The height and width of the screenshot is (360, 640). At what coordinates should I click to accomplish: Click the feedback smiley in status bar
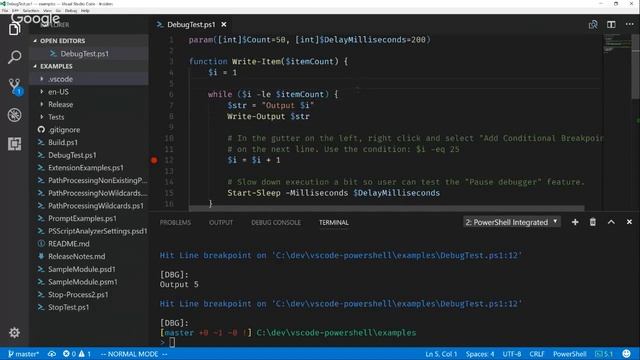(x=627, y=353)
